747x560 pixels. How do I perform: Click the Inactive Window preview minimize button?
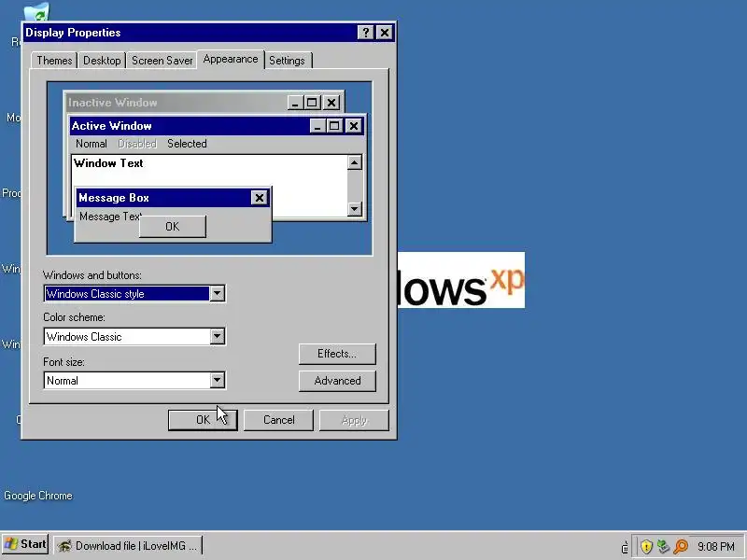295,103
